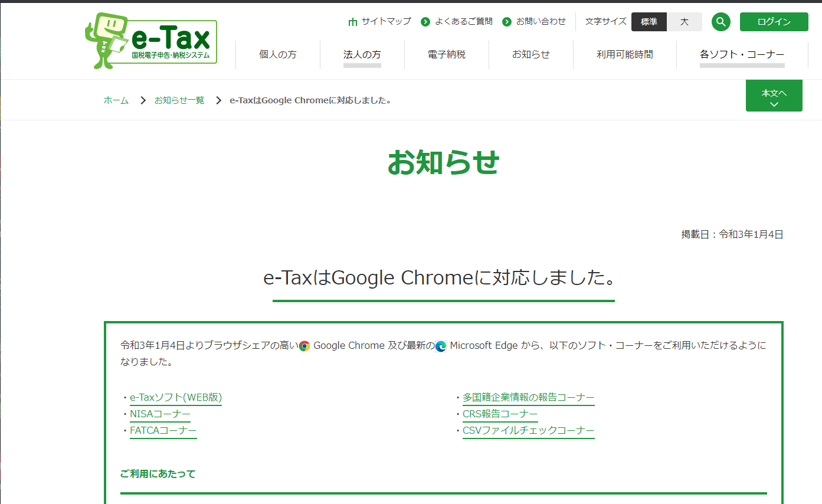Click the Microsoft Edge icon in notice
Image resolution: width=822 pixels, height=504 pixels.
tap(441, 346)
